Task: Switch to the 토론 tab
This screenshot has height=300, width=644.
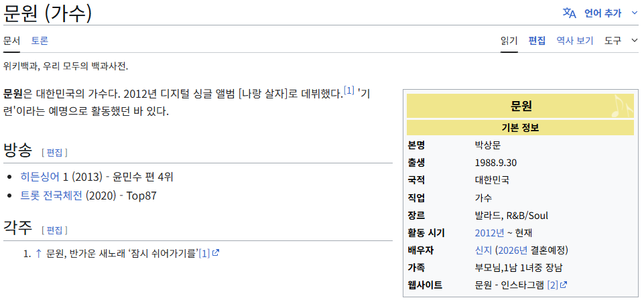Action: (x=40, y=41)
